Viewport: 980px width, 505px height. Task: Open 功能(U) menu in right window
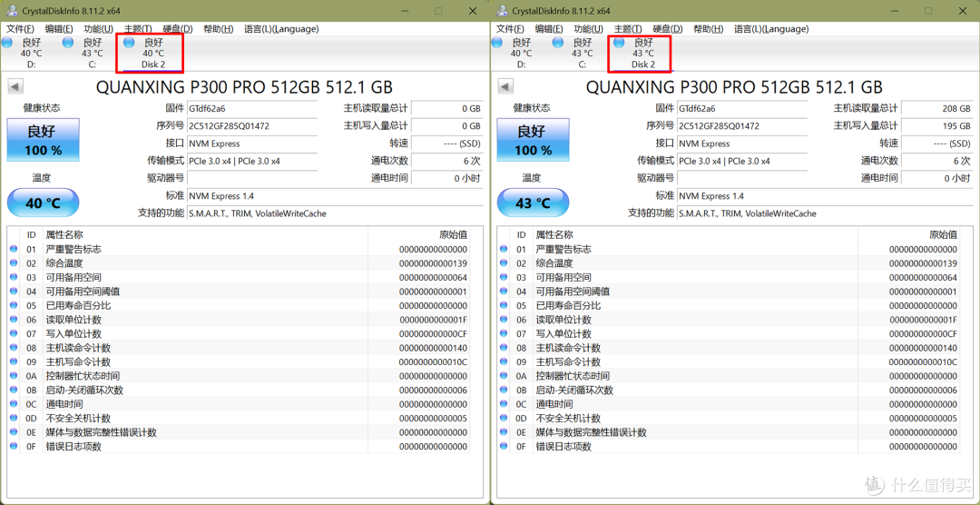pos(589,29)
